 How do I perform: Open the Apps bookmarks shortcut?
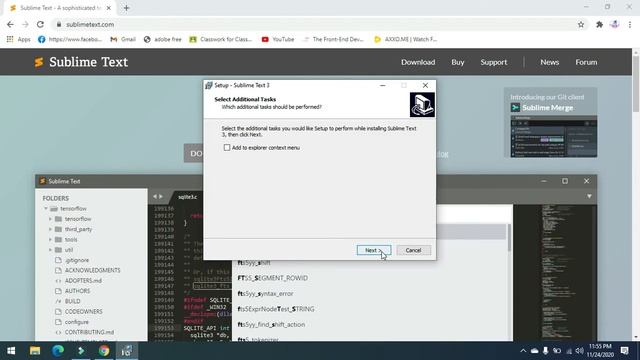[18, 39]
